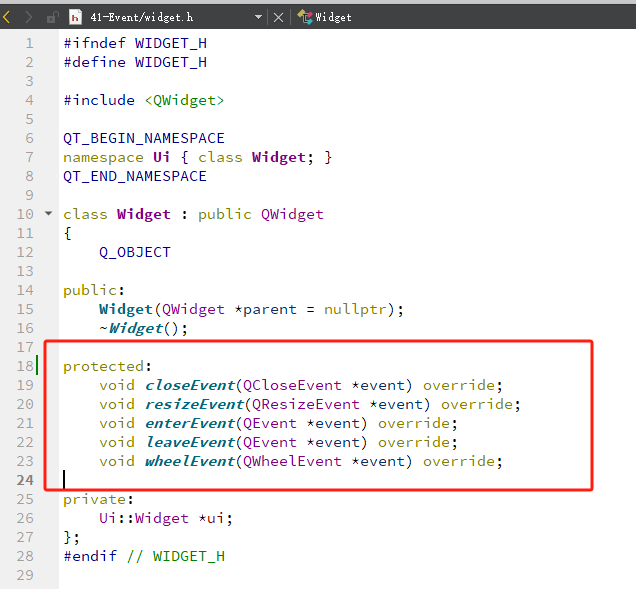This screenshot has height=589, width=636.
Task: Click QT_BEGIN_NAMESPACE macro text
Action: 144,138
